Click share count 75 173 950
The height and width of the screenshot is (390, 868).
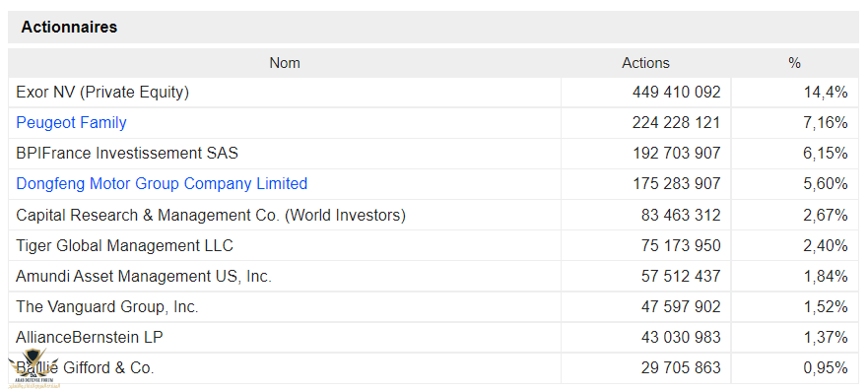coord(681,245)
